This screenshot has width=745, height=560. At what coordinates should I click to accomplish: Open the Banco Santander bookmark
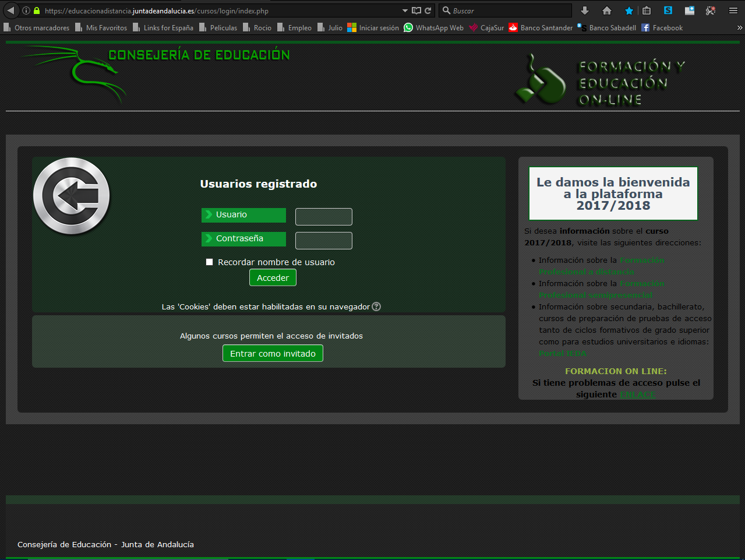pyautogui.click(x=541, y=27)
